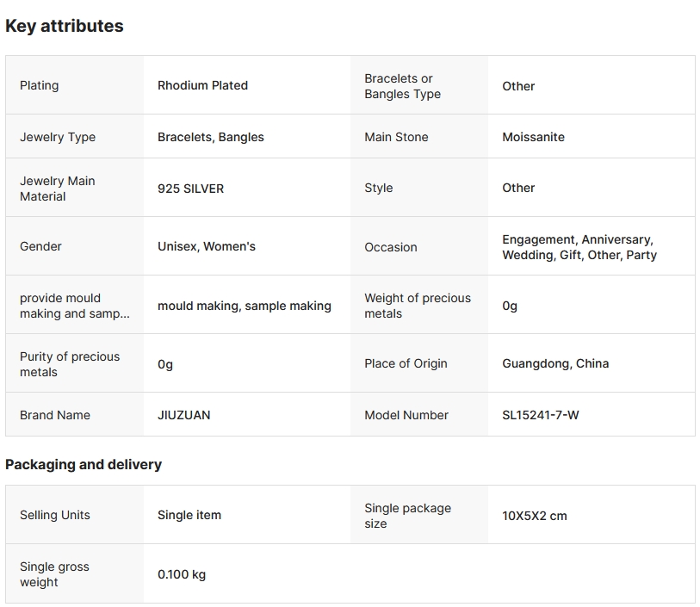Click the Packaging and delivery heading
Image resolution: width=700 pixels, height=607 pixels.
[84, 464]
